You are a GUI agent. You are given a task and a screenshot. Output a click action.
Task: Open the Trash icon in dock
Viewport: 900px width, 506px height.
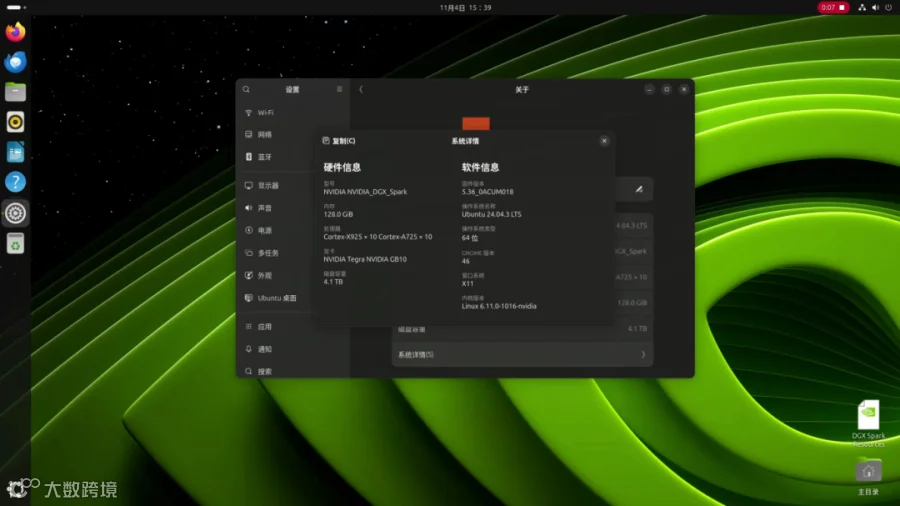click(15, 243)
